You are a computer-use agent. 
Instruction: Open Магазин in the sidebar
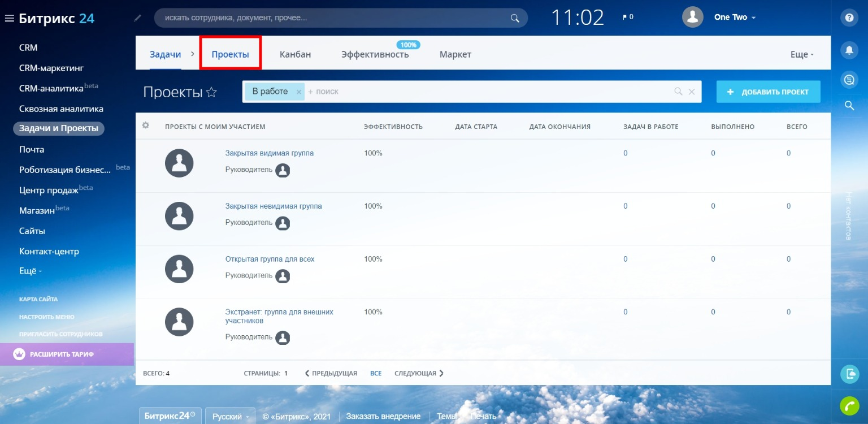pyautogui.click(x=37, y=210)
